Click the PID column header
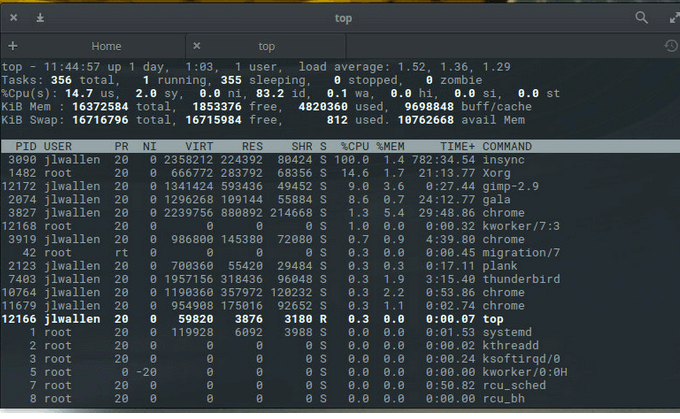 (26, 146)
